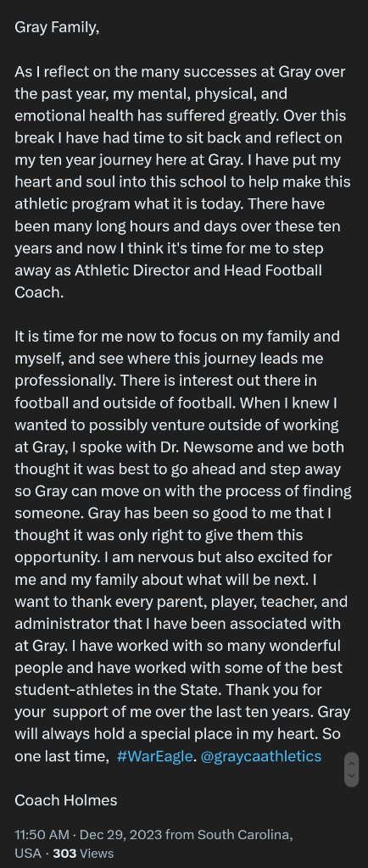Click the Dec 29, 2023 post date
The height and width of the screenshot is (868, 368).
(x=120, y=834)
